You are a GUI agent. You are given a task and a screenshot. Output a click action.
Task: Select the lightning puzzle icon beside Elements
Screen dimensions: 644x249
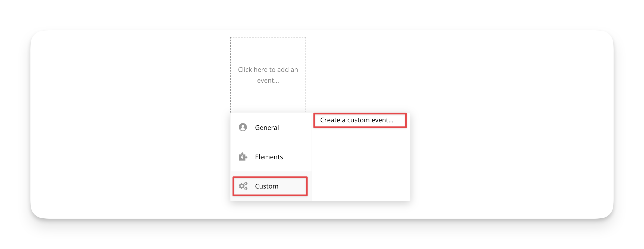click(x=243, y=157)
